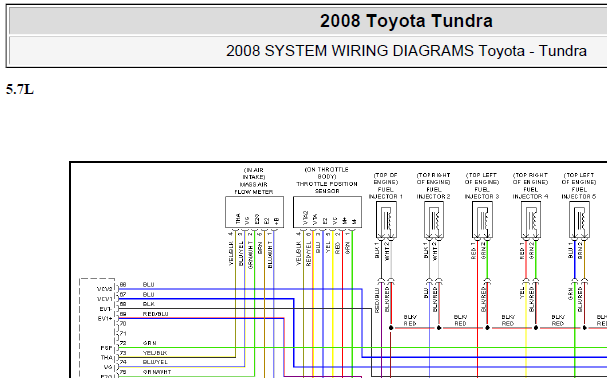
Task: Click the GRN/WHT wire label at pin 75
Action: click(x=157, y=372)
